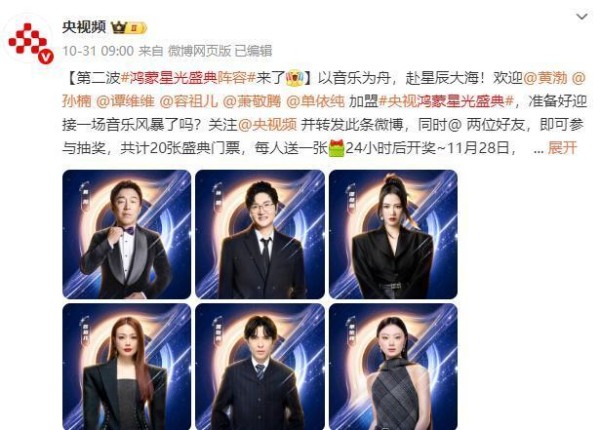Open the 央视频 account name link
This screenshot has height=430, width=600.
tap(84, 28)
